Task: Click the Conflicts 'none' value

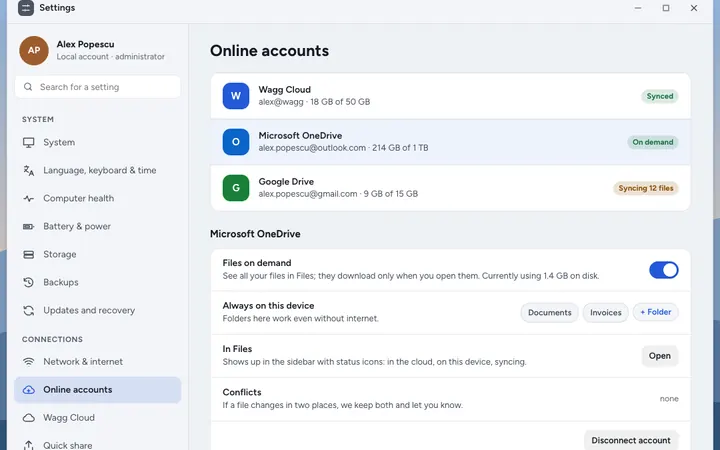Action: (669, 399)
